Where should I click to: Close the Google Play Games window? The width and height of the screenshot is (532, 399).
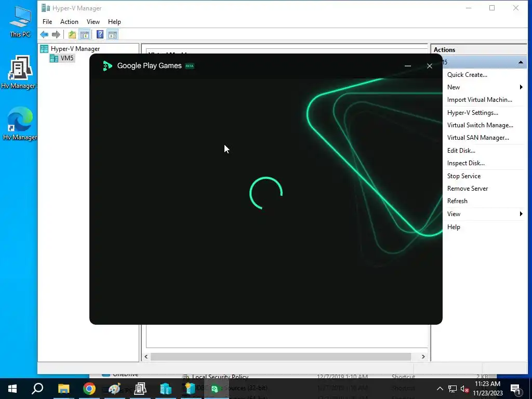pos(430,66)
